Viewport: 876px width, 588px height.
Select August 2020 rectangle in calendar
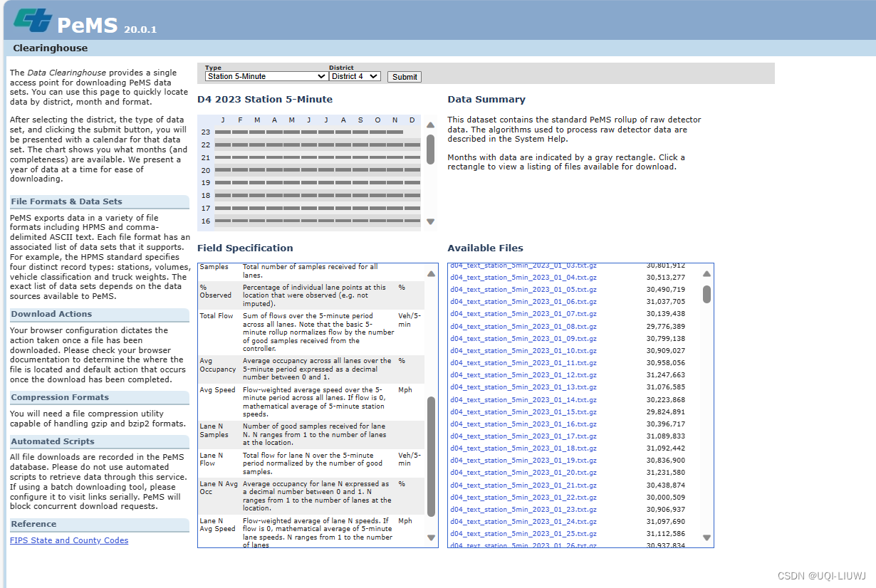click(343, 169)
